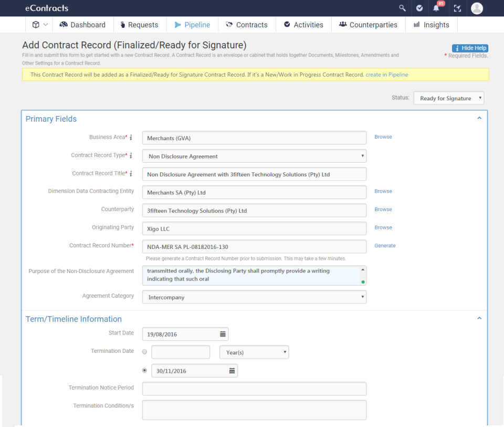This screenshot has height=427, width=504.
Task: Go to the Insights navigation tab
Action: [x=431, y=24]
